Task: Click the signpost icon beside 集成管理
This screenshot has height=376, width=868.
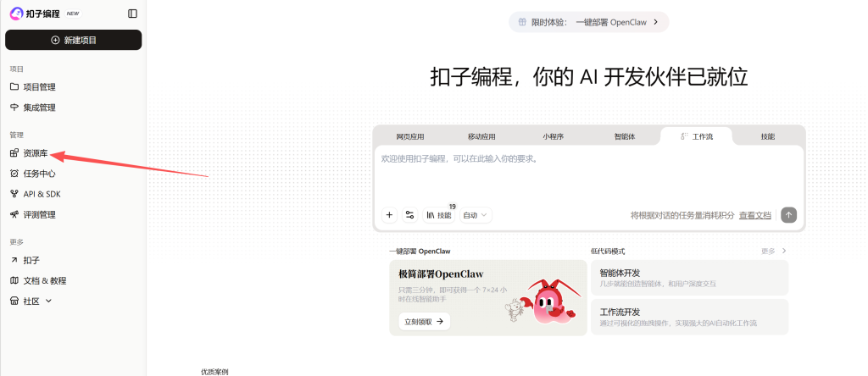Action: tap(14, 108)
